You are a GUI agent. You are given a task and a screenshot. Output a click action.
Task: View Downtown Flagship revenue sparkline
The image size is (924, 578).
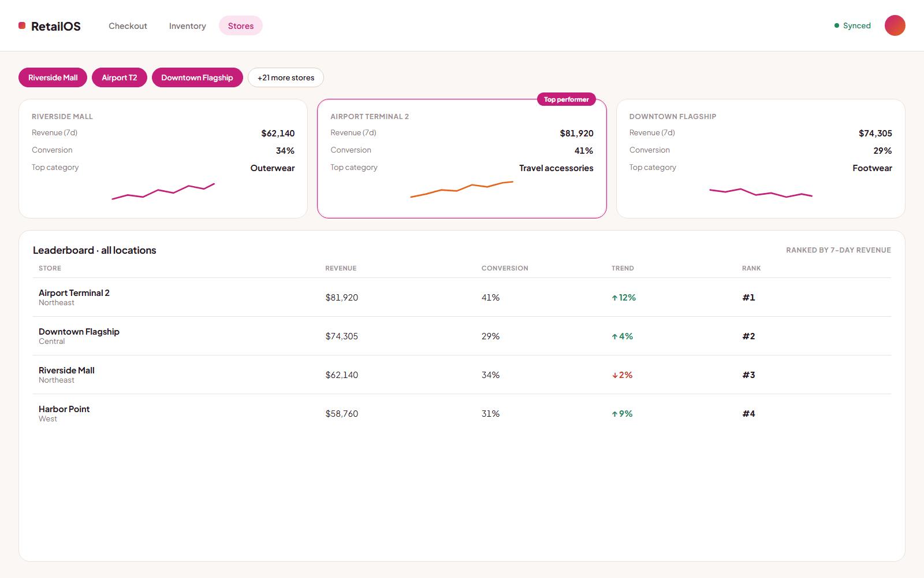click(761, 192)
